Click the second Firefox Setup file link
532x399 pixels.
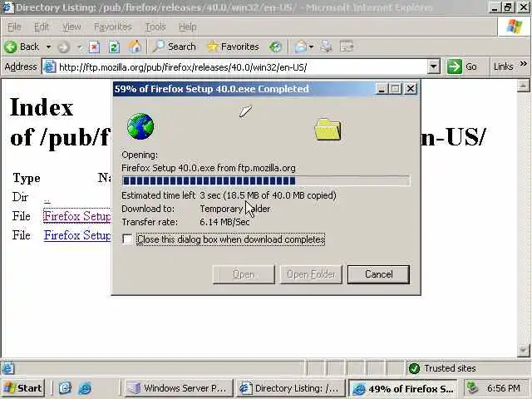[x=77, y=235]
